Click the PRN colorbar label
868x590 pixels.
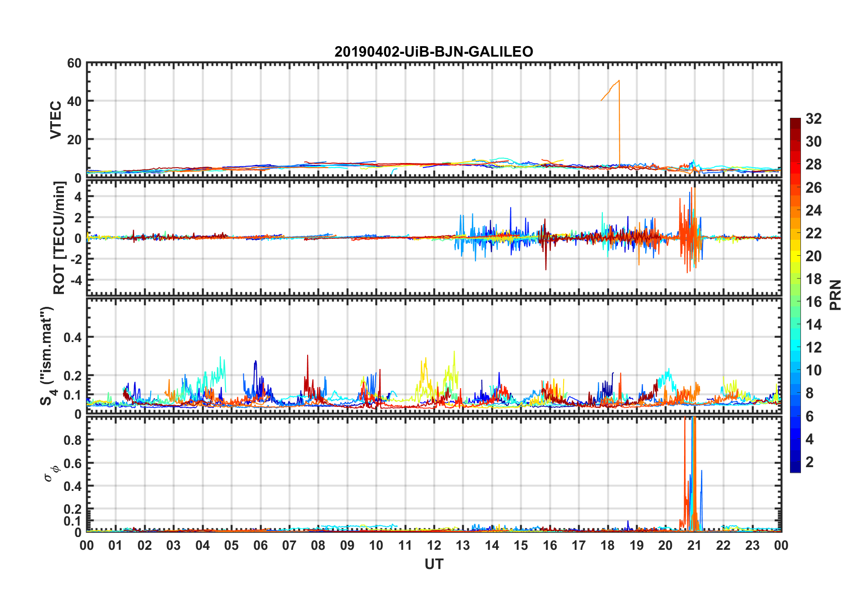point(836,295)
